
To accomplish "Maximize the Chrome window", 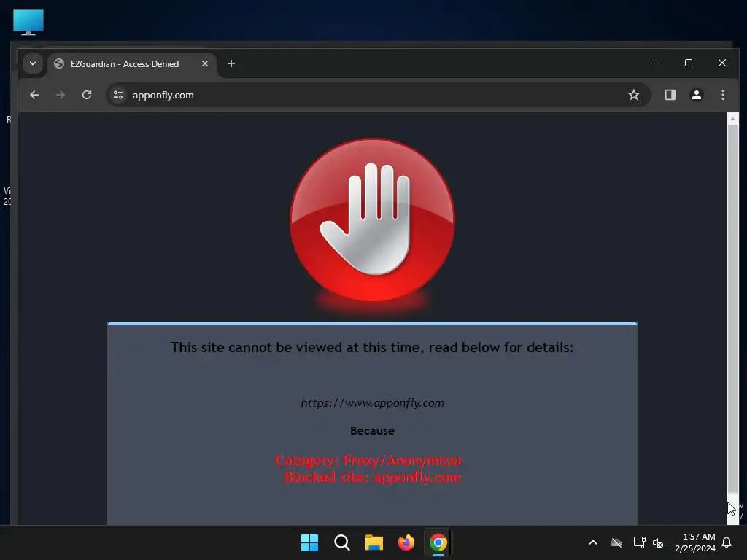I will click(x=689, y=63).
